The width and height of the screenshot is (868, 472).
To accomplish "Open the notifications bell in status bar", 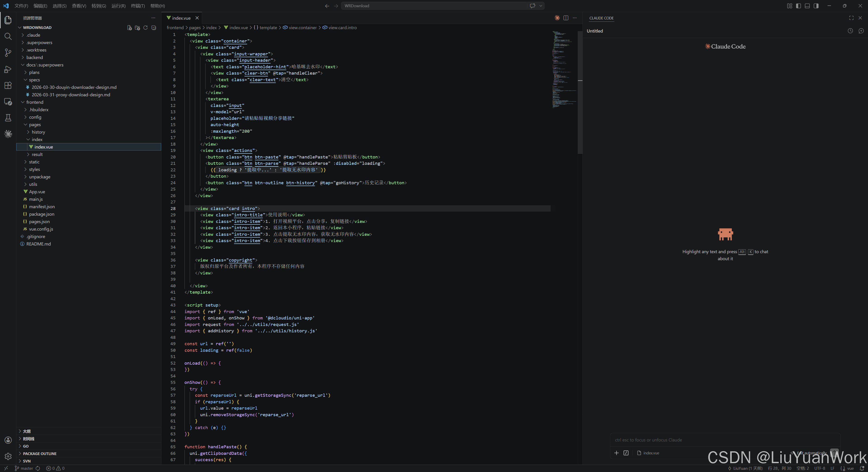I will (862, 468).
